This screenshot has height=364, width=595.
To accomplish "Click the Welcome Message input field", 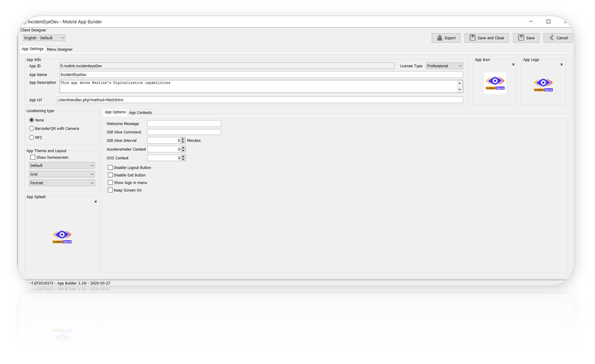I will [x=184, y=124].
